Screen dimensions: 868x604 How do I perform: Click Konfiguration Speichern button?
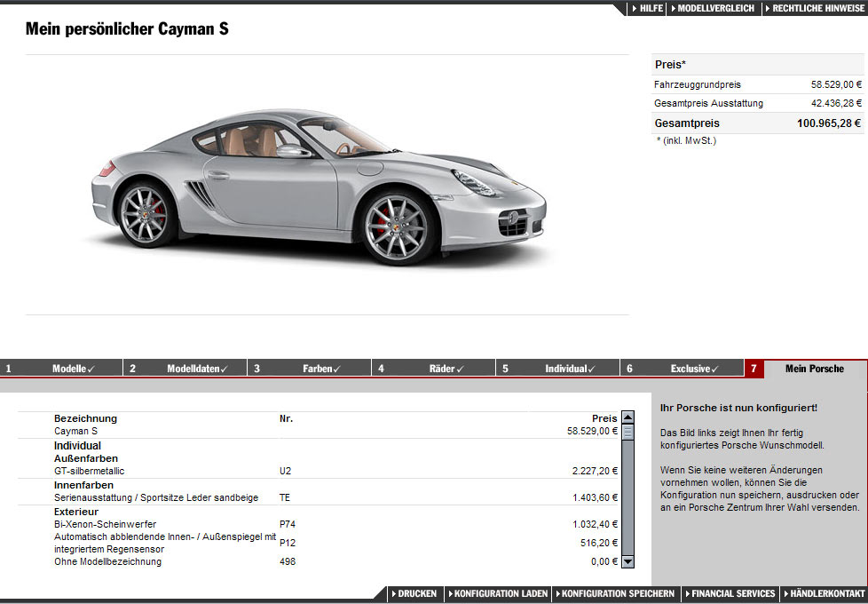616,593
